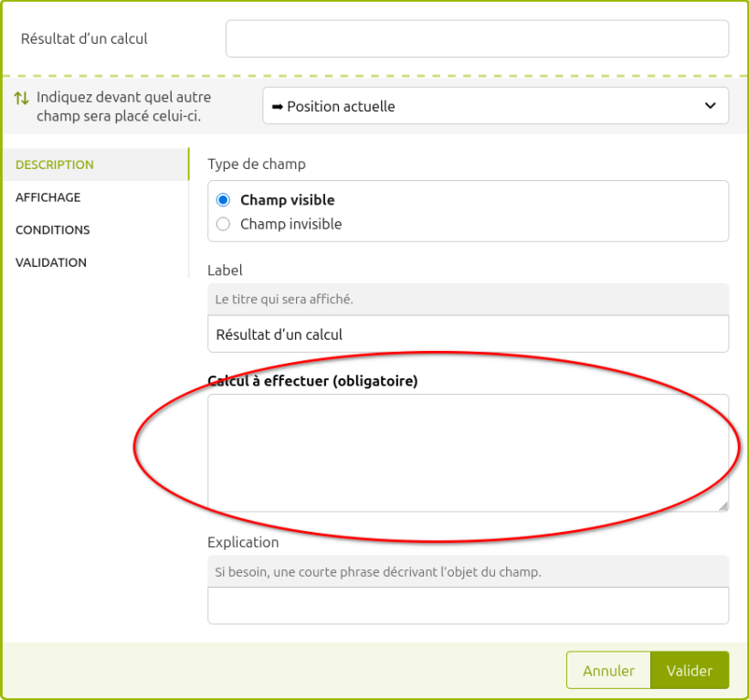Viewport: 749px width, 700px height.
Task: Open the CONDITIONS tab
Action: 96,229
